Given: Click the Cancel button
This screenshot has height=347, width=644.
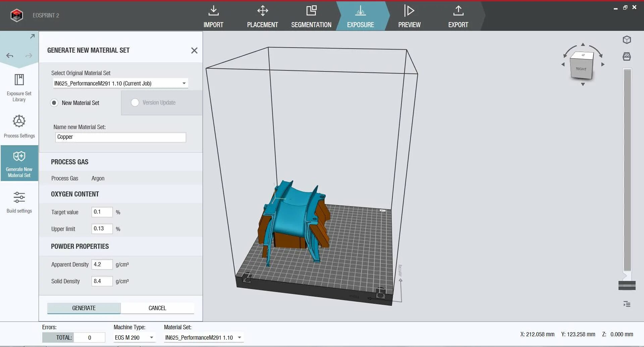Looking at the screenshot, I should coord(157,308).
